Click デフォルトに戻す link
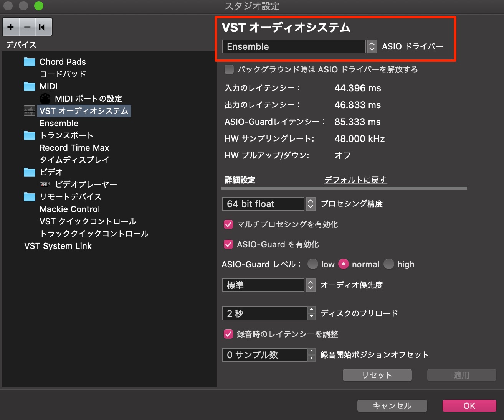The height and width of the screenshot is (420, 504). [356, 180]
